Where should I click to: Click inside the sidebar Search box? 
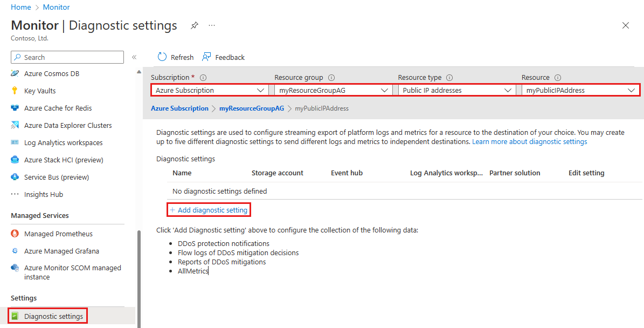click(x=67, y=57)
